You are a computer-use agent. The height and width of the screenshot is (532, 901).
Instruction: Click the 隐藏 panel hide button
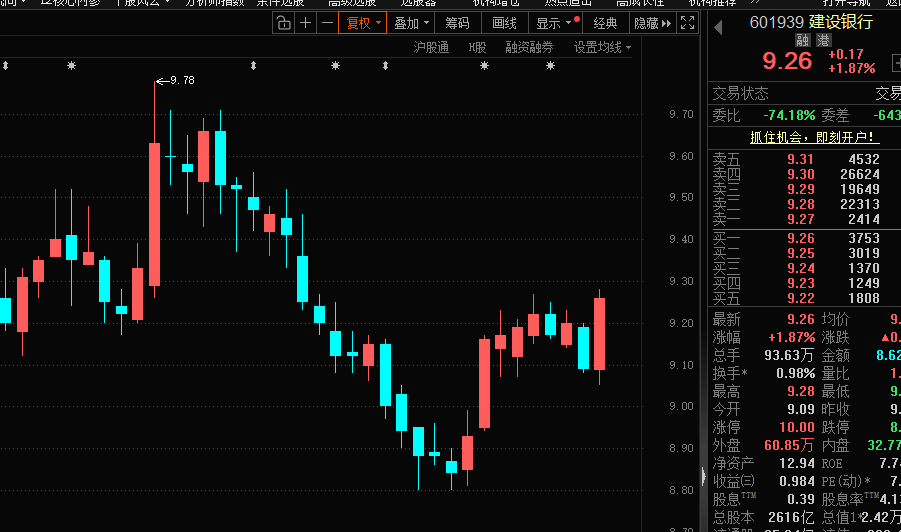click(x=650, y=23)
